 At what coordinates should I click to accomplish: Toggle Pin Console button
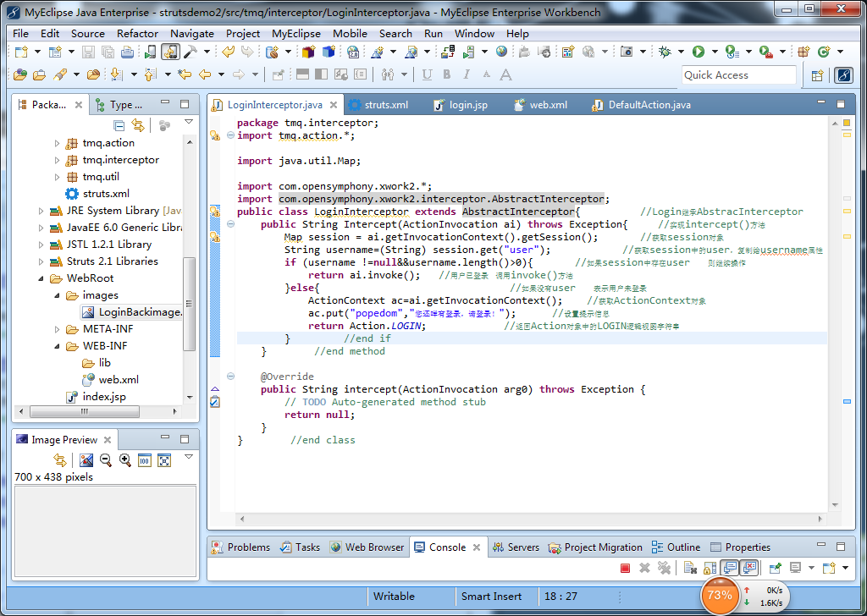[776, 568]
